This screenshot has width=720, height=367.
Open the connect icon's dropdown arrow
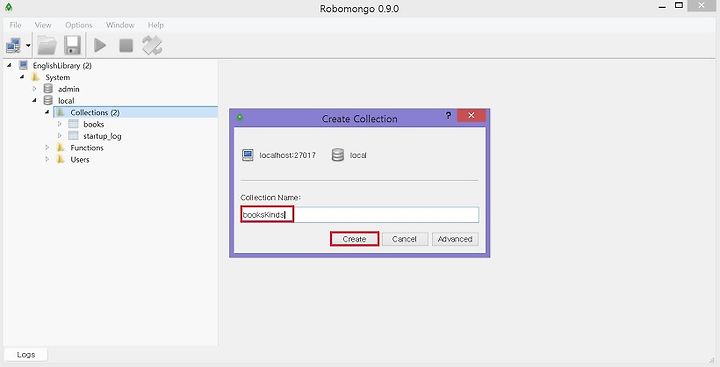(28, 45)
